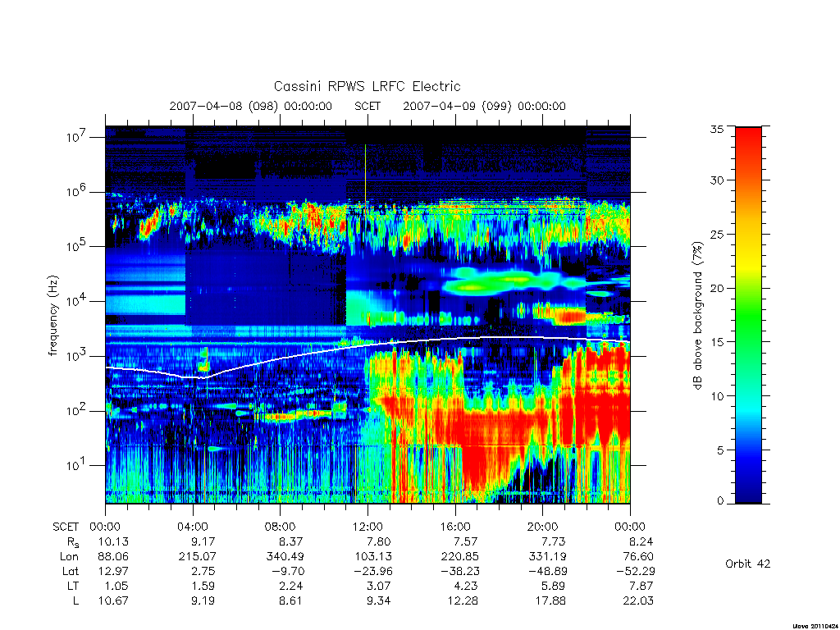The height and width of the screenshot is (630, 840).
Task: Click the 'Orbit 42' label
Action: coord(748,564)
